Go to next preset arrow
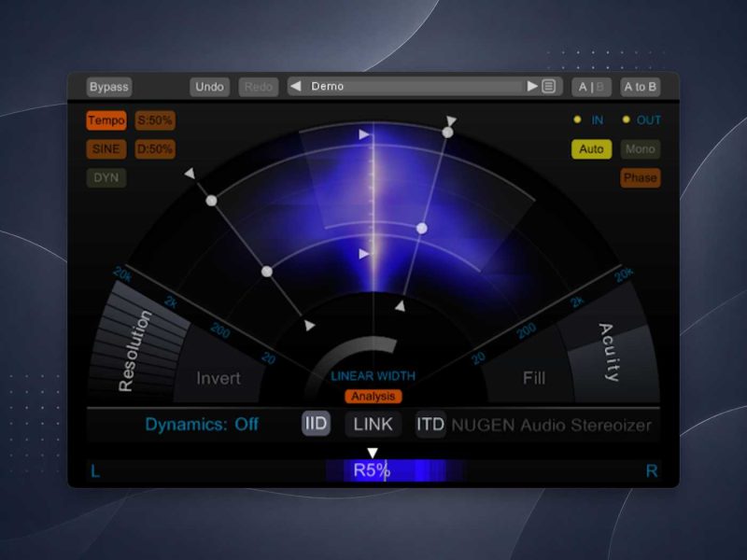The height and width of the screenshot is (560, 747). tap(532, 86)
